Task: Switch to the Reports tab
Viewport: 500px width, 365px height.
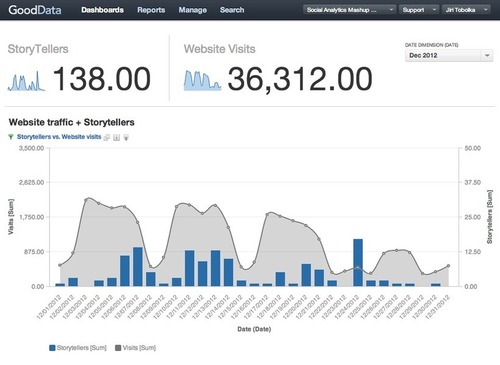Action: point(151,10)
